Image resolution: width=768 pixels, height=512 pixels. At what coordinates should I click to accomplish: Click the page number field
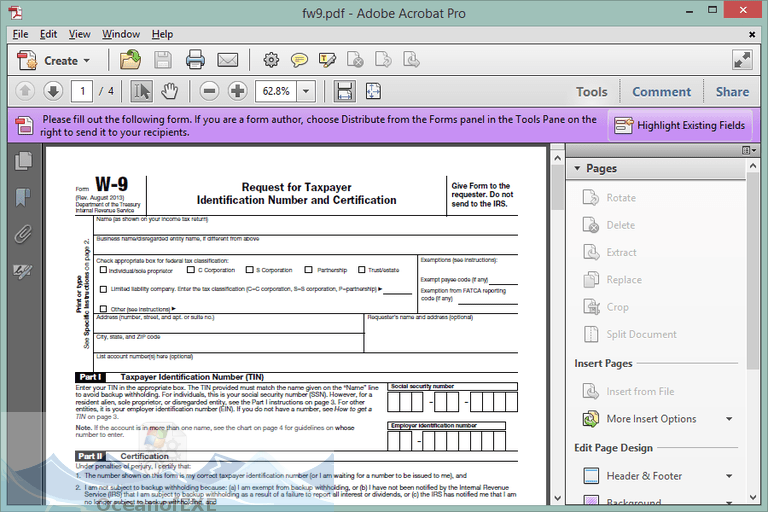pos(82,91)
